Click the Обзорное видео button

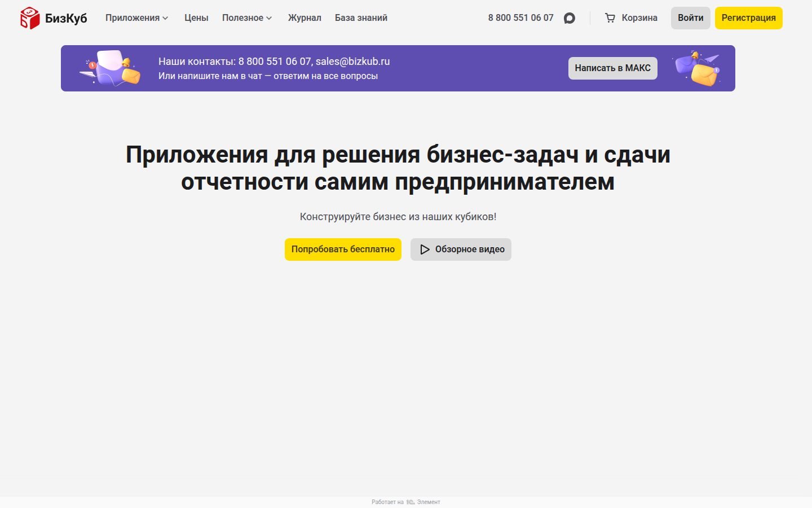pos(461,249)
